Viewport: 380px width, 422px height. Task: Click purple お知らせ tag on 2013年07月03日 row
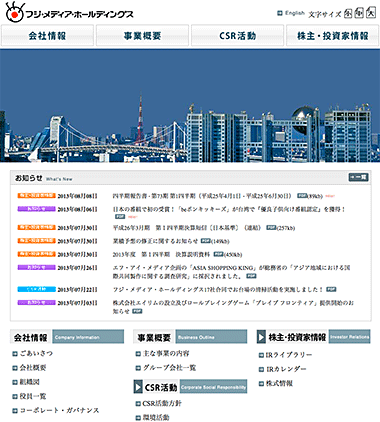coord(36,302)
